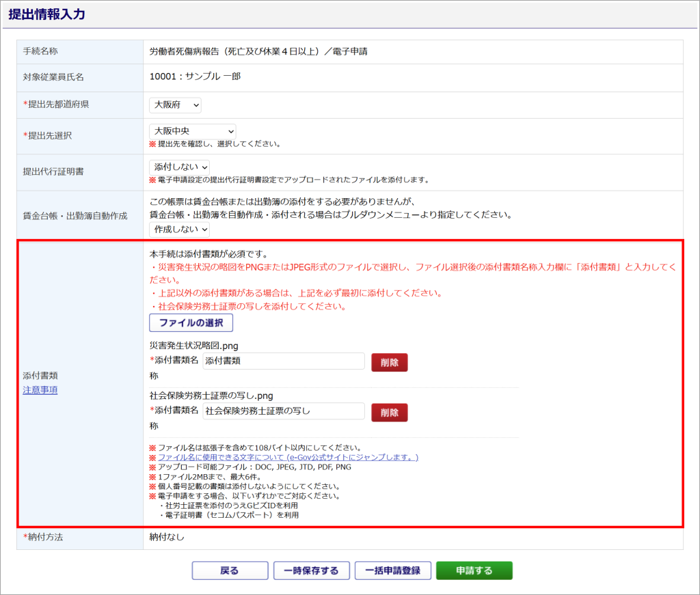Expand the 賃金台帳・出勤簿 dropdown set to 作成しない
The image size is (700, 595).
(x=179, y=229)
